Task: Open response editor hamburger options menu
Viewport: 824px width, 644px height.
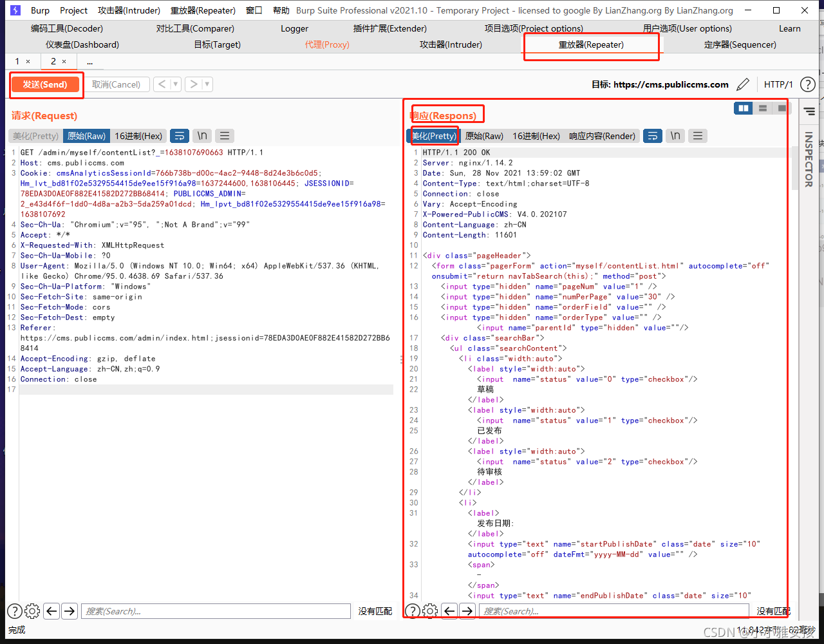Action: (698, 136)
